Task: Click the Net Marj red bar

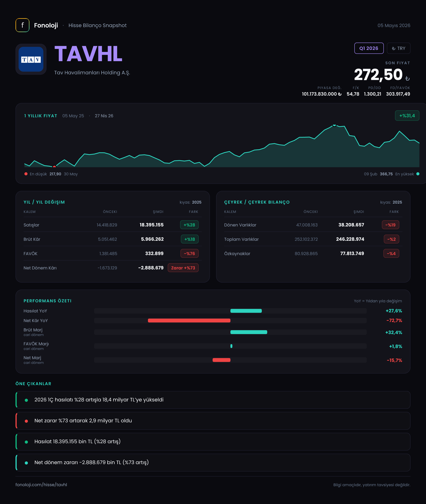Action: tap(222, 360)
